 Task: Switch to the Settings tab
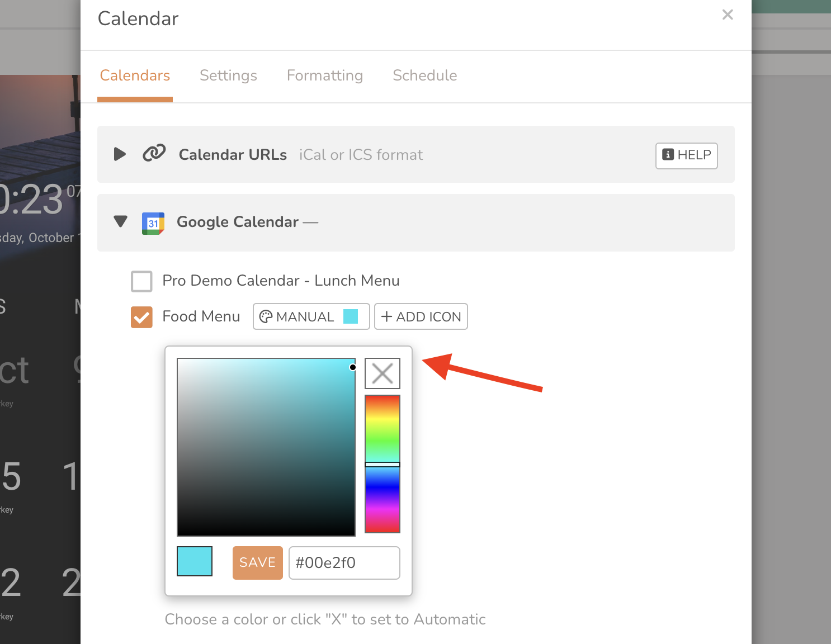coord(228,75)
